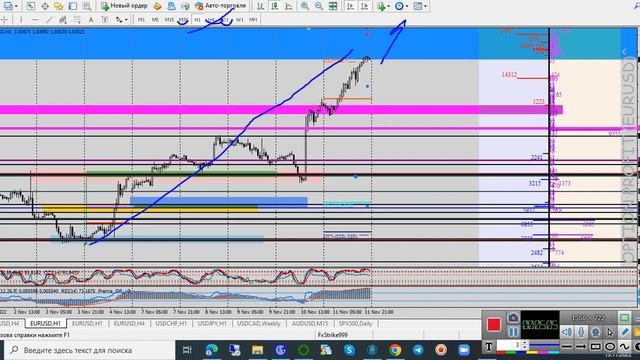This screenshot has height=360, width=640.
Task: Select the trendline tool
Action: click(x=49, y=20)
